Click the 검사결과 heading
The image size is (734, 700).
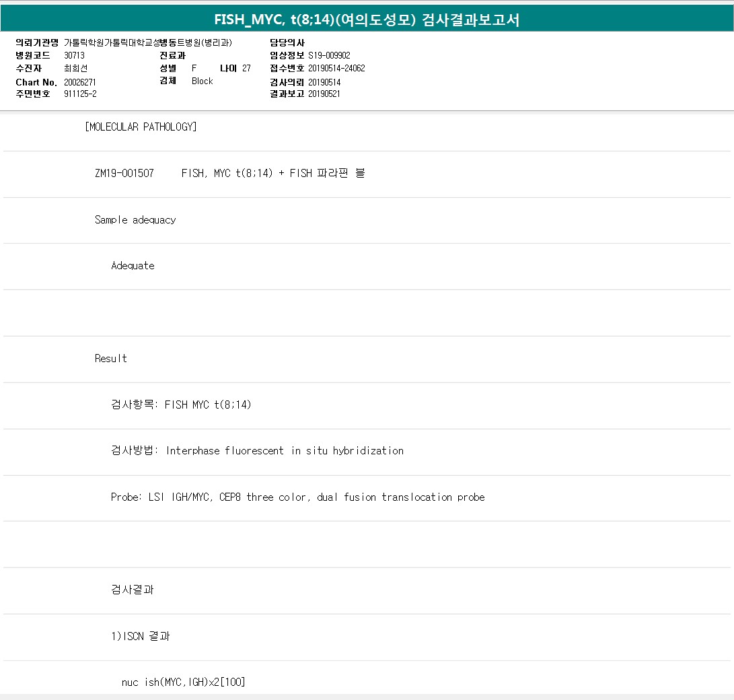(x=132, y=590)
